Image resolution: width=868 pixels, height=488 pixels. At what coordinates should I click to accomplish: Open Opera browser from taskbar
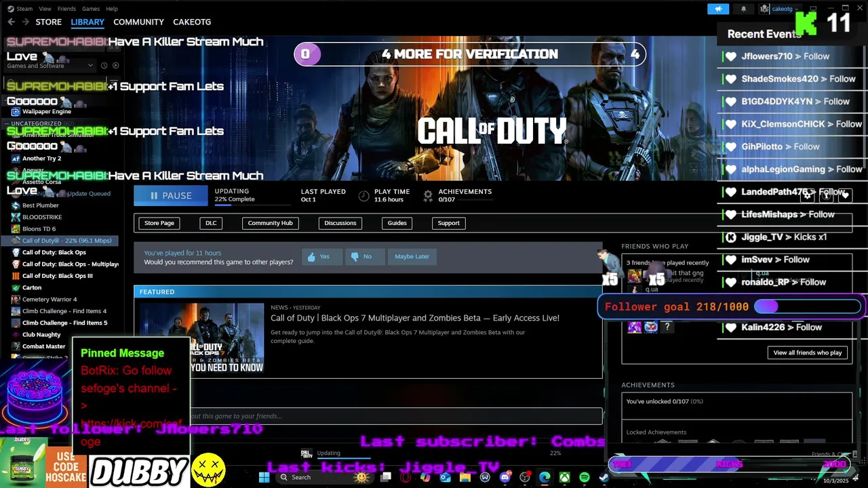click(x=406, y=477)
